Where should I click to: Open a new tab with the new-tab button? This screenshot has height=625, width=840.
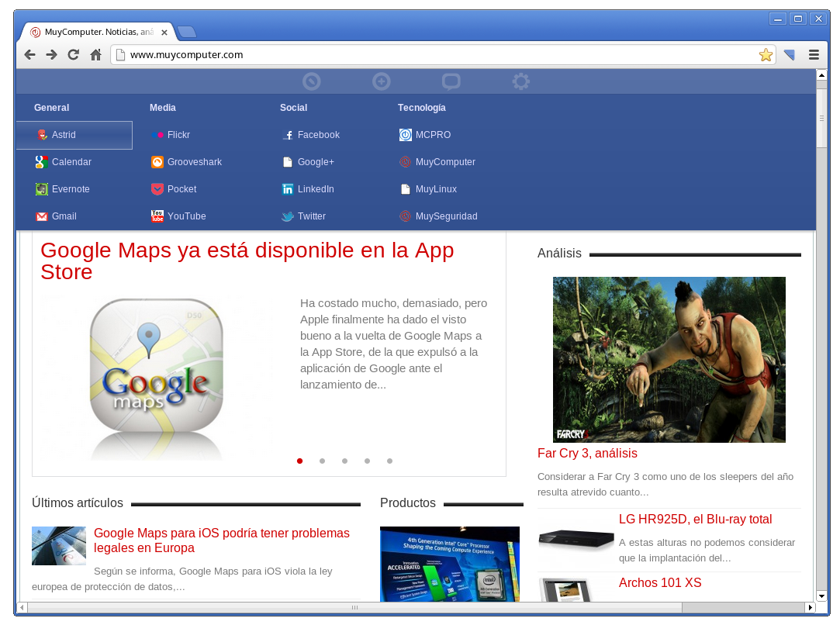pyautogui.click(x=186, y=33)
